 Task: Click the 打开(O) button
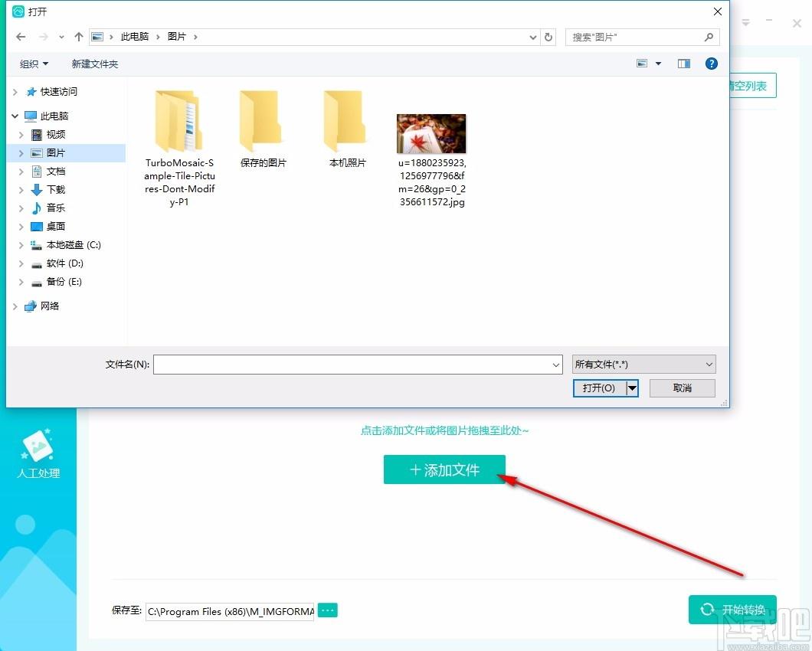pyautogui.click(x=599, y=388)
